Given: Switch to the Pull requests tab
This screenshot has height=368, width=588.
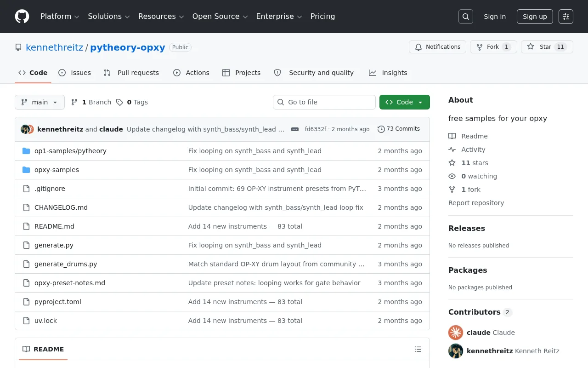Looking at the screenshot, I should pos(131,73).
